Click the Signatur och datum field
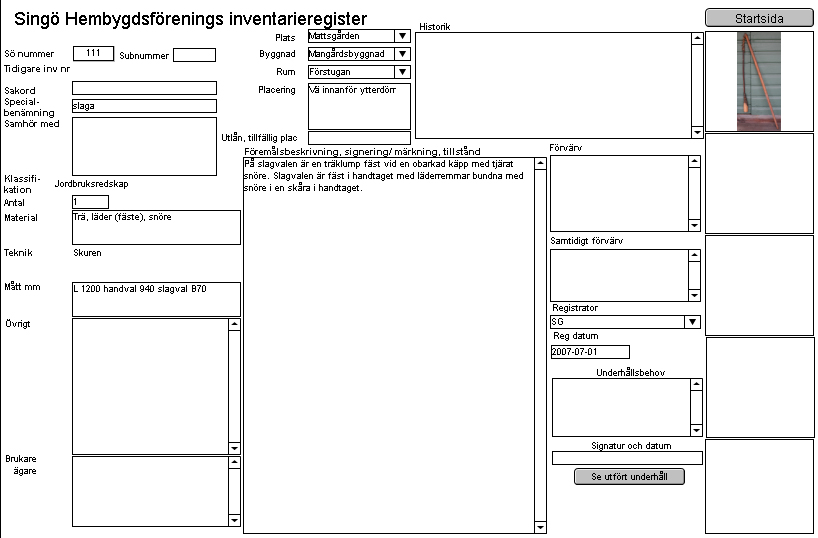Screen dimensions: 818x538 pyautogui.click(x=627, y=458)
